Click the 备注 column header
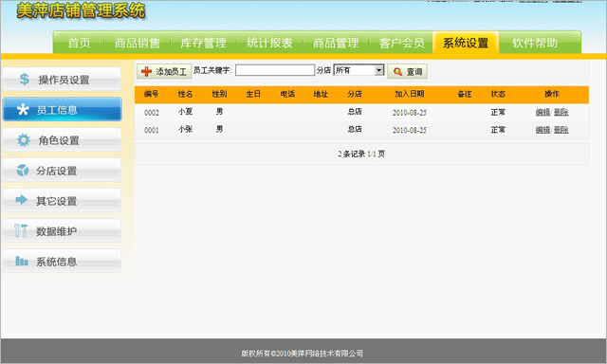Screen dimensions: 607x364 (465, 94)
